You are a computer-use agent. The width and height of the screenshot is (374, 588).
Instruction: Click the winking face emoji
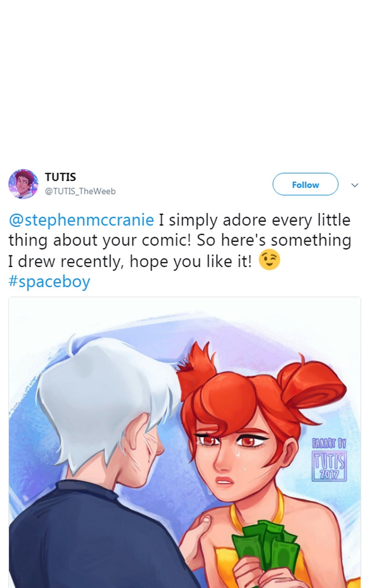[x=269, y=261]
